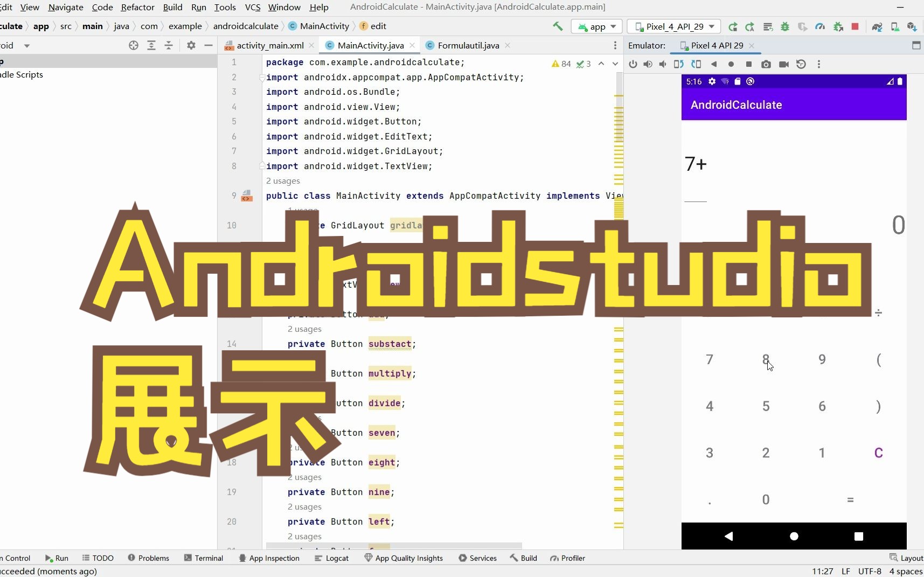Increase the emulator volume

pyautogui.click(x=648, y=64)
